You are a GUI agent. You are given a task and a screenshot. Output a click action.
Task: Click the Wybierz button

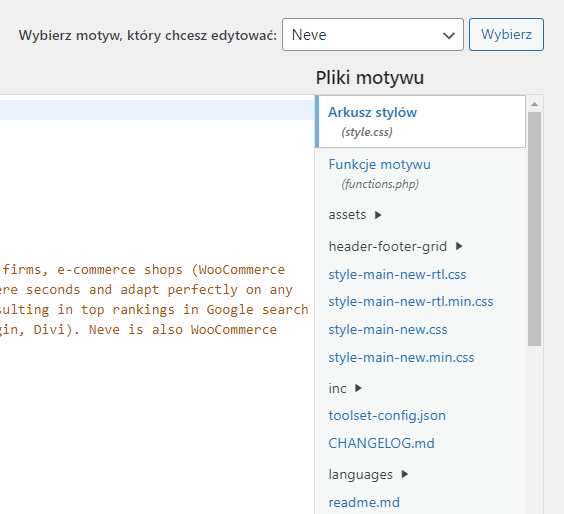(506, 35)
